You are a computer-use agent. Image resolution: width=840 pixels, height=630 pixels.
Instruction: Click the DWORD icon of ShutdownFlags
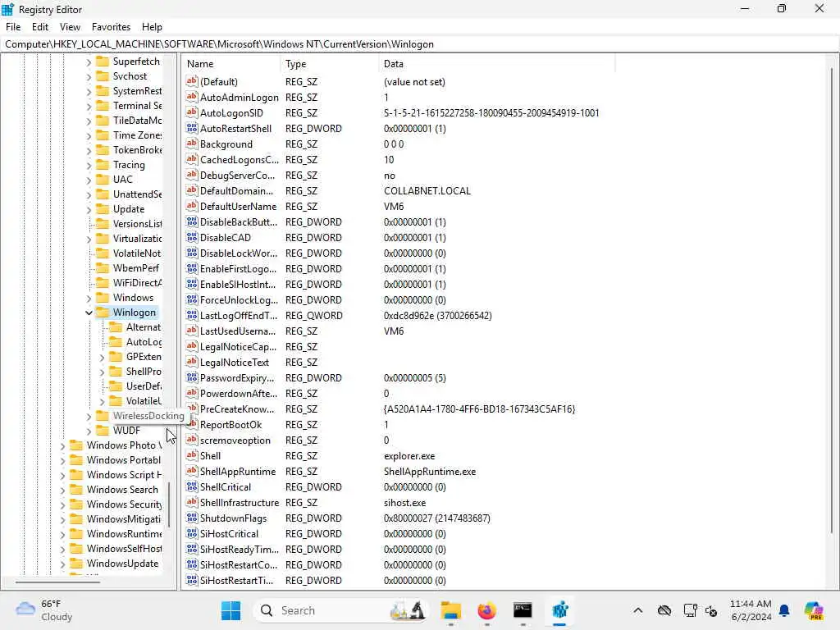click(192, 518)
